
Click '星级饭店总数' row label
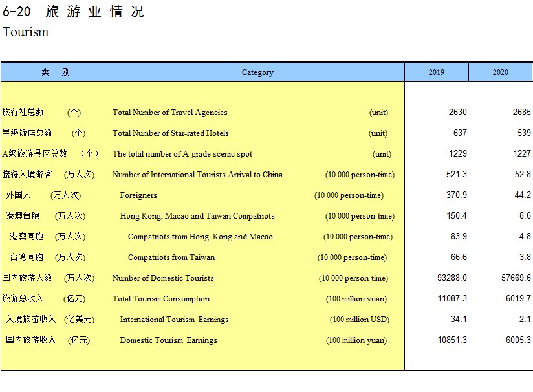point(27,133)
